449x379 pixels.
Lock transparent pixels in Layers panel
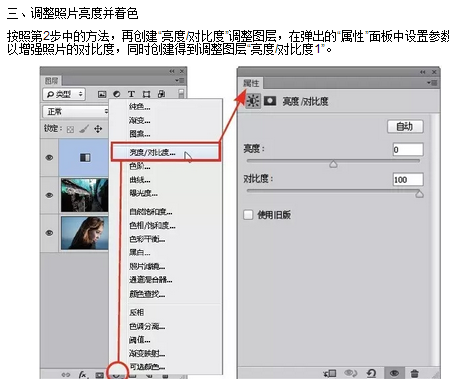70,129
